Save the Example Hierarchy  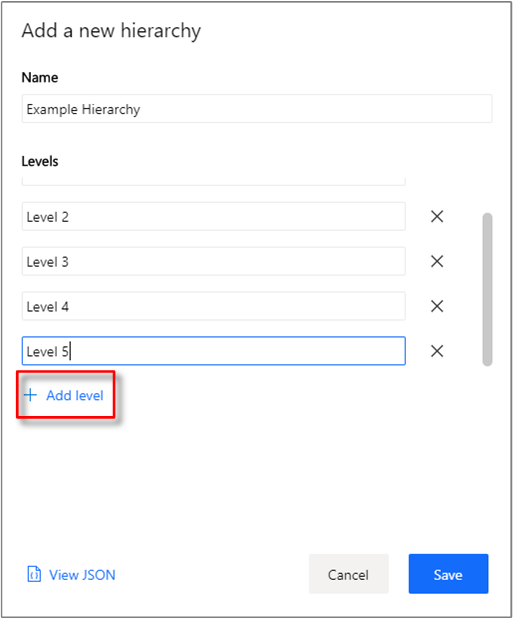[x=448, y=574]
